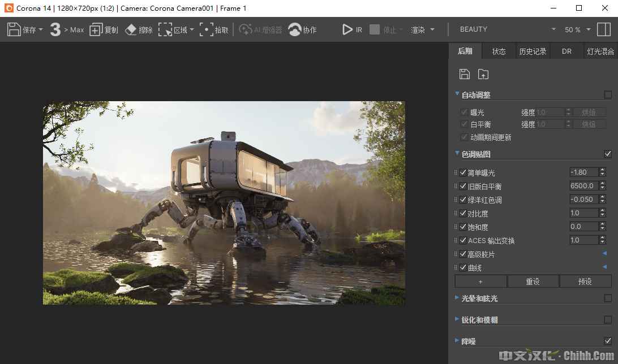Disable the 降噪 (Denoise) checkbox
The width and height of the screenshot is (618, 364).
608,341
